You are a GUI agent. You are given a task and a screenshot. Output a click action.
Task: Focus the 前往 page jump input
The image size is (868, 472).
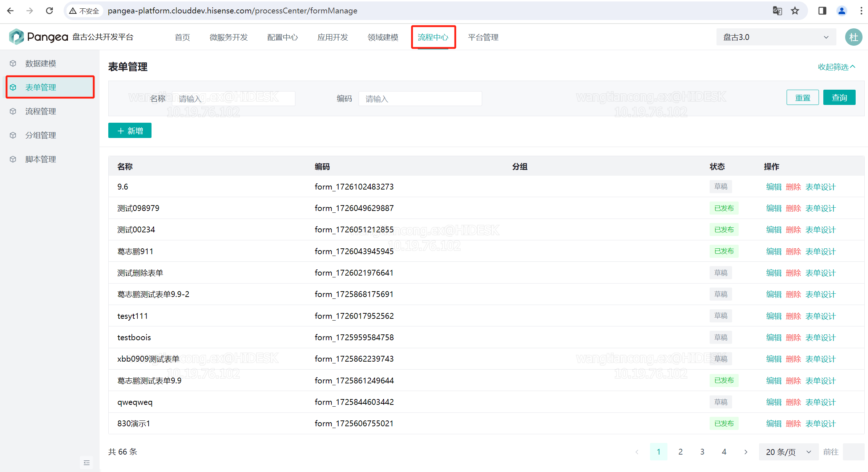coord(853,452)
